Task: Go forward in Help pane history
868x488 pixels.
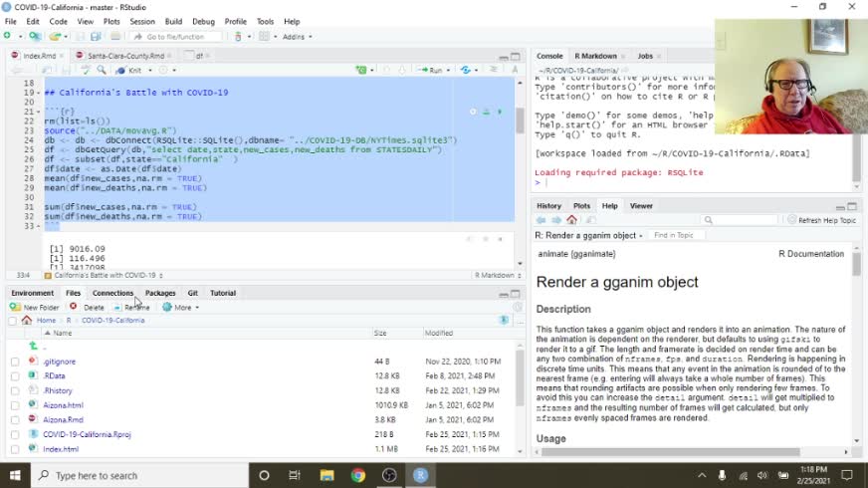Action: [x=556, y=220]
